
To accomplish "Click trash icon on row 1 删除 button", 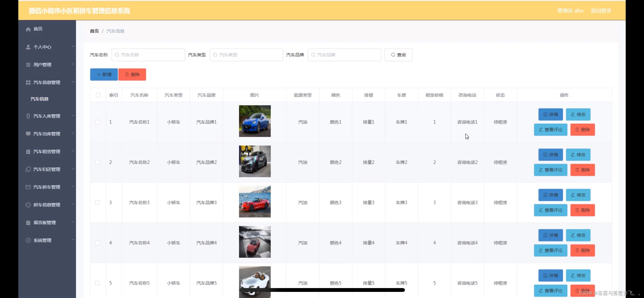I will [x=577, y=130].
